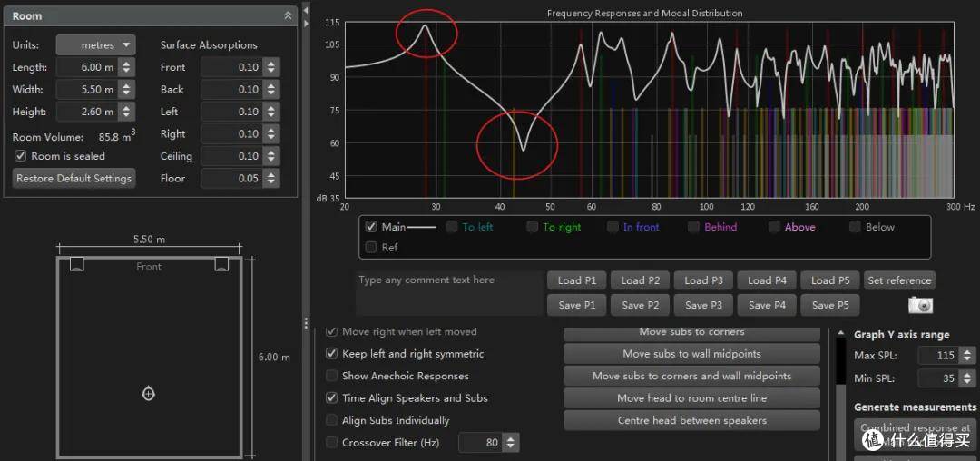Screen dimensions: 980x461
Task: Click the Height 2.60 m input field
Action: [x=87, y=112]
